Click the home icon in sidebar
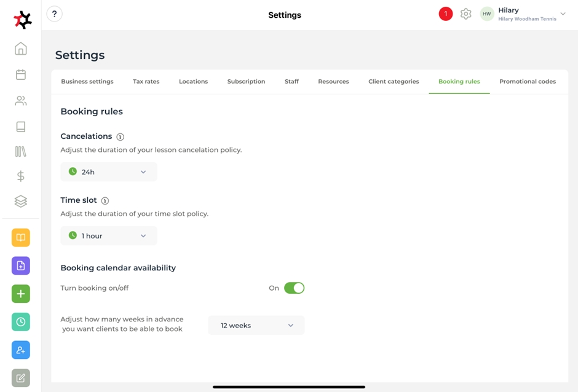Screen dimensions: 578x392 (x=21, y=49)
